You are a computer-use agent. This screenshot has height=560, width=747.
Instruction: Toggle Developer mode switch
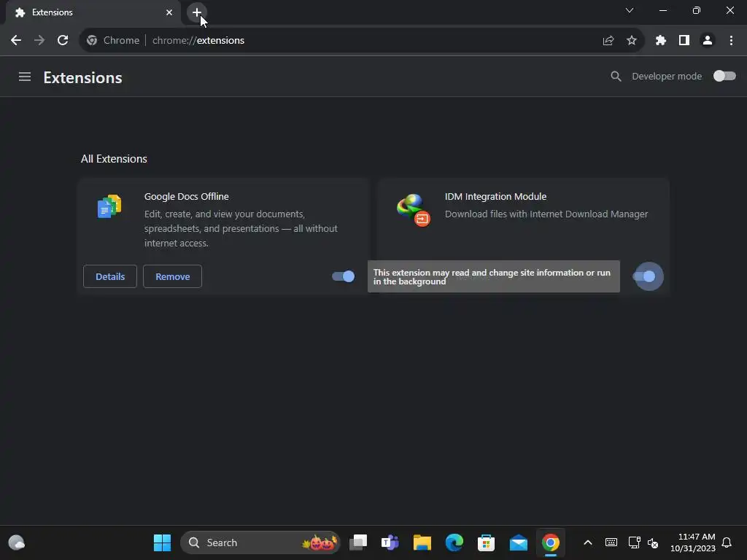tap(724, 76)
